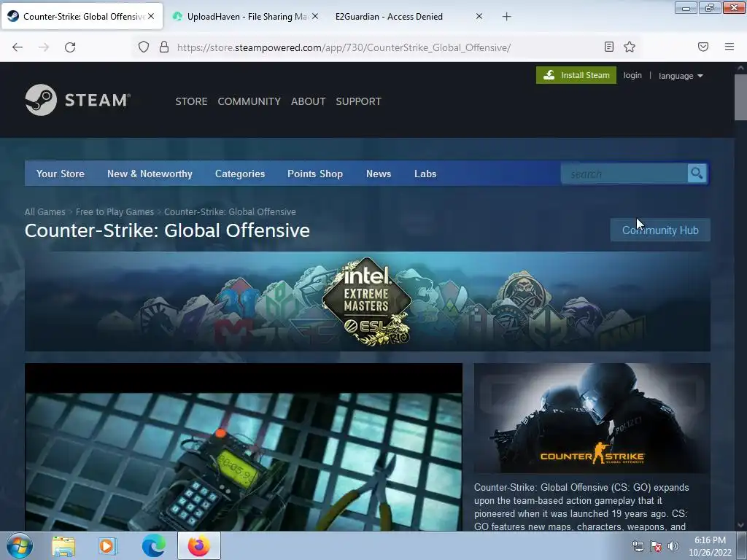Image resolution: width=747 pixels, height=560 pixels.
Task: Open Steam Labs
Action: click(425, 174)
